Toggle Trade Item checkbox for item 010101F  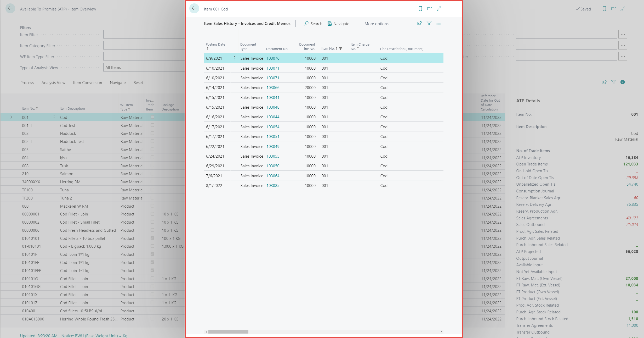pyautogui.click(x=152, y=254)
